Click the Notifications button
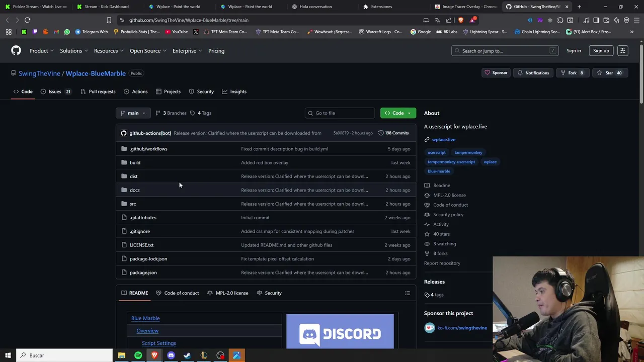The image size is (644, 362). pyautogui.click(x=533, y=73)
